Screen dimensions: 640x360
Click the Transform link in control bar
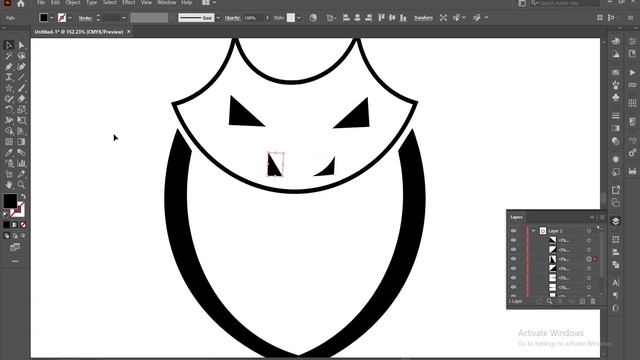(x=423, y=18)
